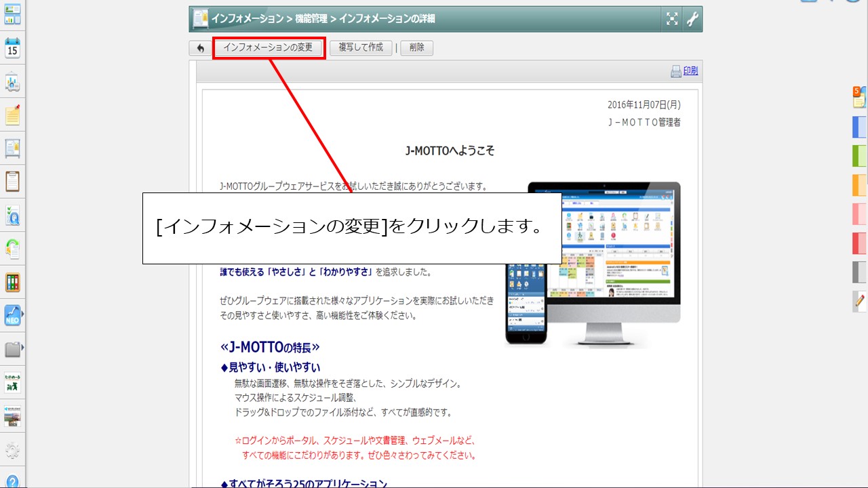868x488 pixels.
Task: Click the ◆すべてがそろう25のアプリケーション heading
Action: [304, 483]
